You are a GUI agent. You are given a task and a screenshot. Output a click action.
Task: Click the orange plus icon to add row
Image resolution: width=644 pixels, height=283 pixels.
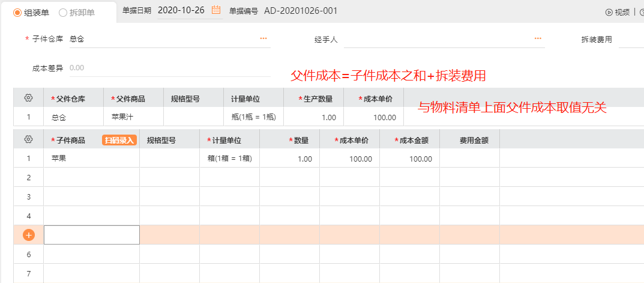point(29,235)
